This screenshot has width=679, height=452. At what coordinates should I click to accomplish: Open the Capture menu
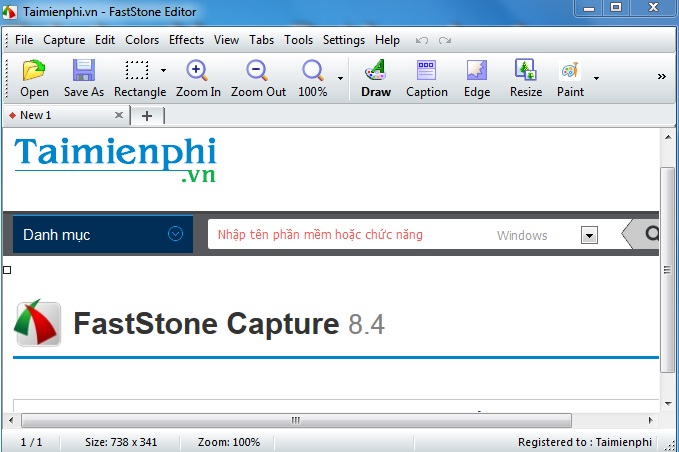click(64, 40)
